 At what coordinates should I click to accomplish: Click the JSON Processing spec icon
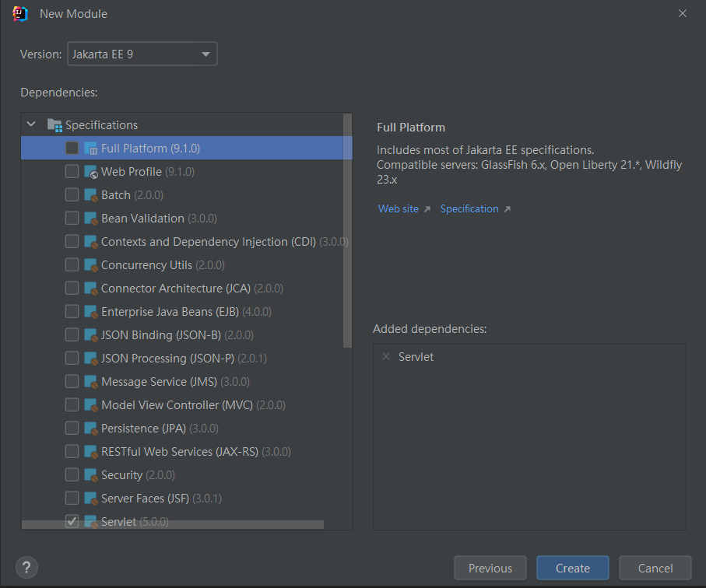(x=90, y=359)
